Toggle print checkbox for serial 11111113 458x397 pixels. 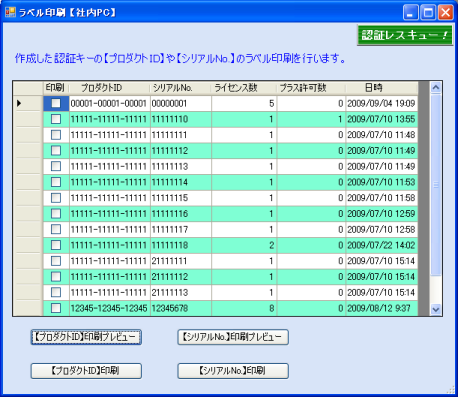tap(56, 166)
